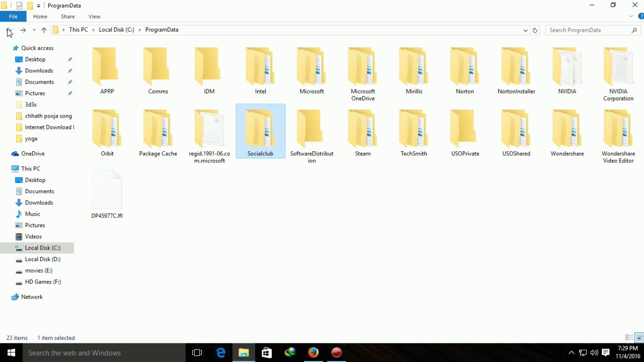Switch to large icons view layout
Image resolution: width=644 pixels, height=362 pixels.
point(639,338)
